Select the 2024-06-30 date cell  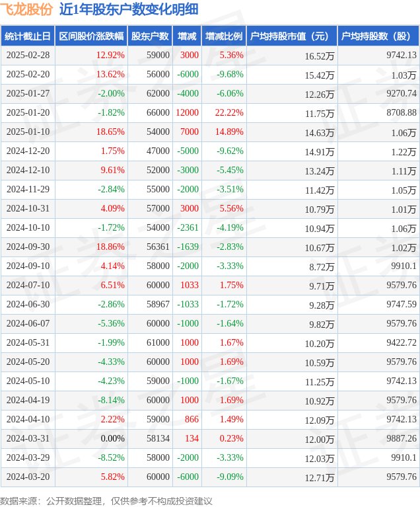click(28, 305)
